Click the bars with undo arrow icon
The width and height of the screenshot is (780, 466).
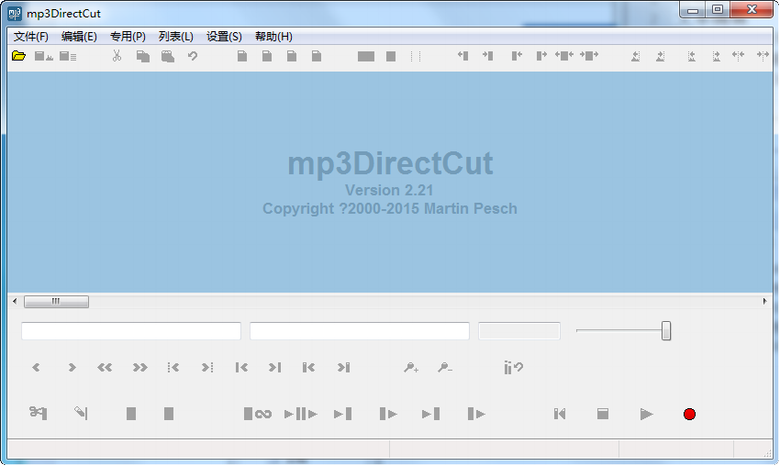click(x=513, y=368)
